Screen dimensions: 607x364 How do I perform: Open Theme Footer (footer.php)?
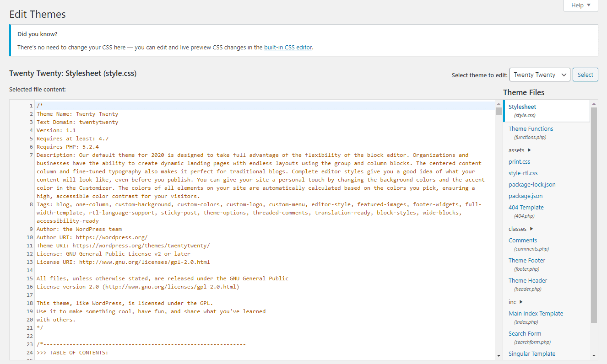click(527, 260)
